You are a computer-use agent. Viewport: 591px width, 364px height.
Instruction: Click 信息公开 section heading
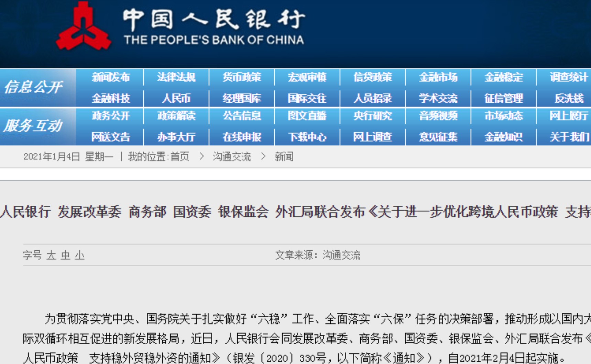[x=34, y=87]
